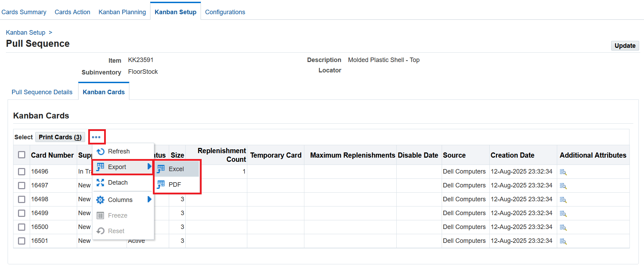This screenshot has width=644, height=273.
Task: Select the checkbox for card 16497
Action: (22, 185)
